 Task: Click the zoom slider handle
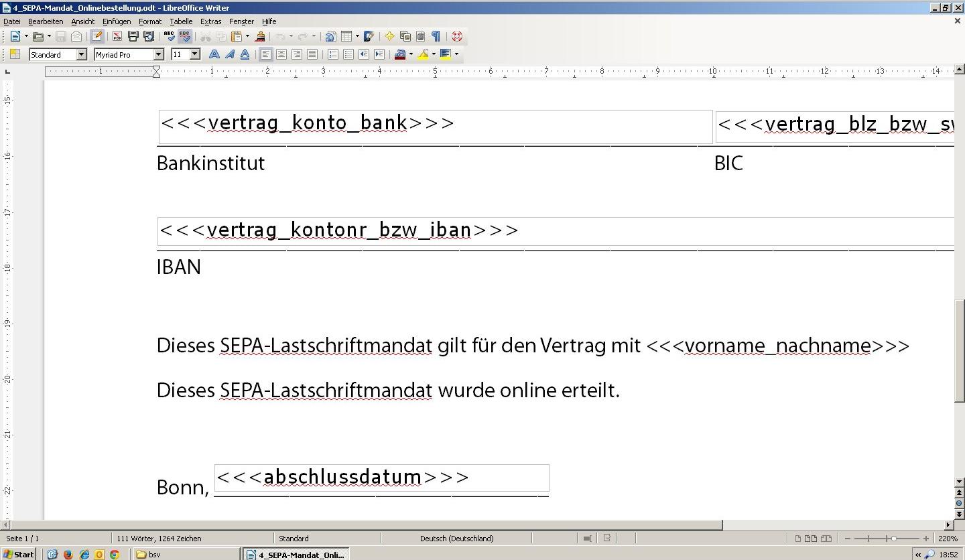point(893,539)
